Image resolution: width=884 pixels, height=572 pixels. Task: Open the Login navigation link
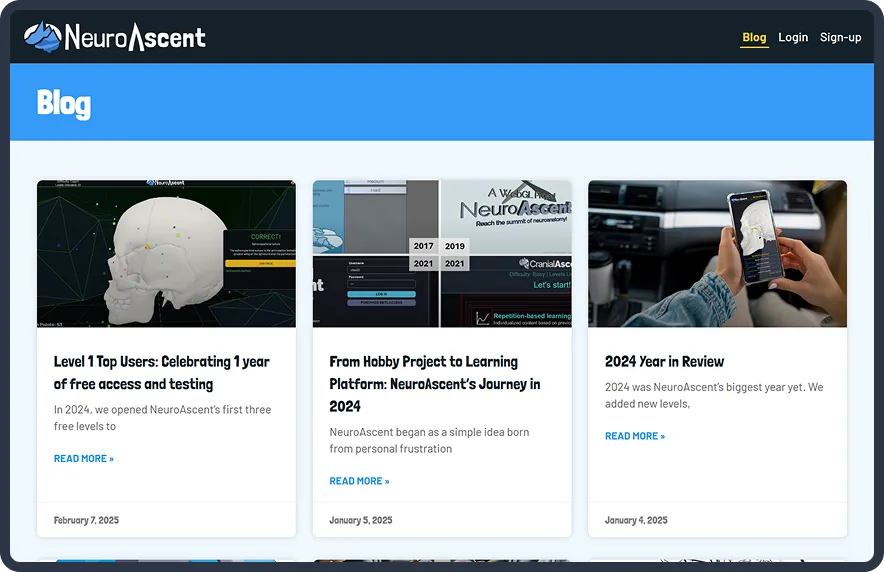[x=793, y=37]
